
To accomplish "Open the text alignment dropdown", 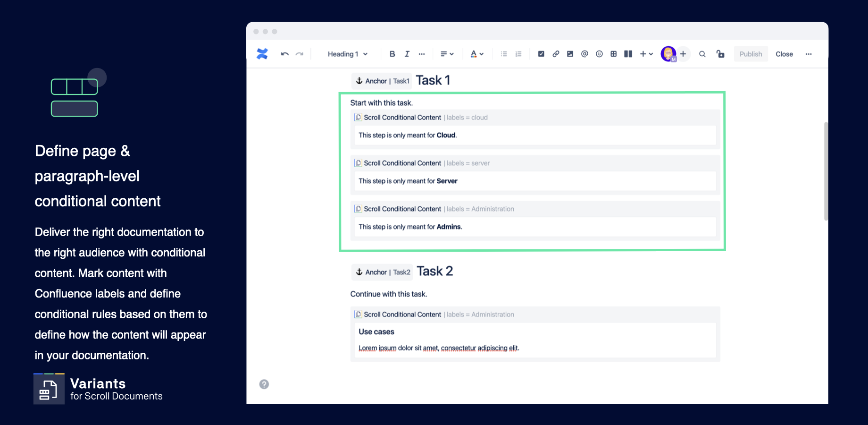I will coord(447,54).
